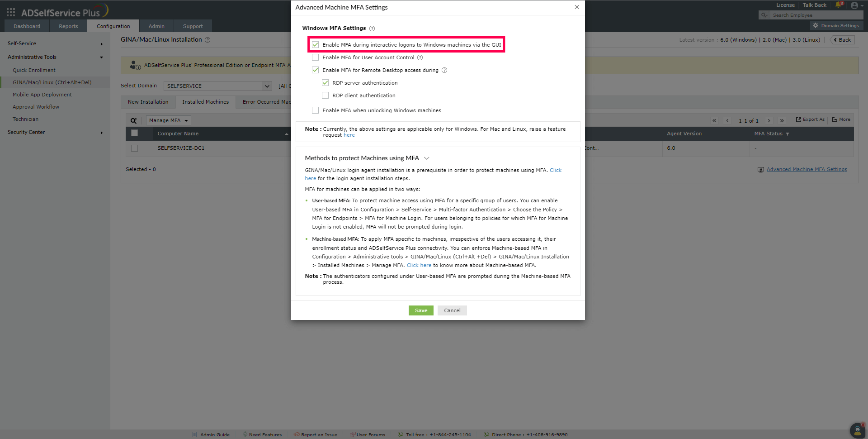
Task: Go to previous page of results
Action: coord(727,120)
